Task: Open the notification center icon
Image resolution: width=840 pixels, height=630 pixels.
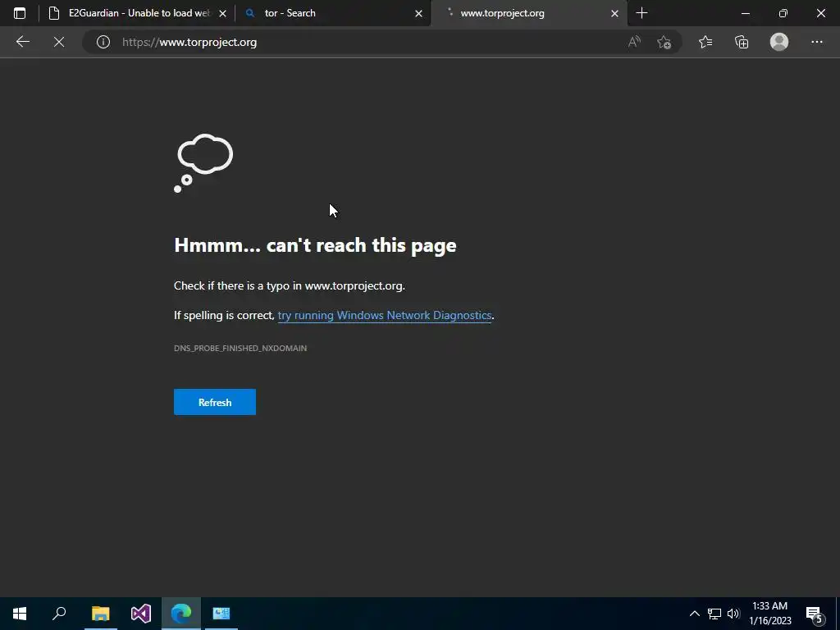Action: coord(815,614)
